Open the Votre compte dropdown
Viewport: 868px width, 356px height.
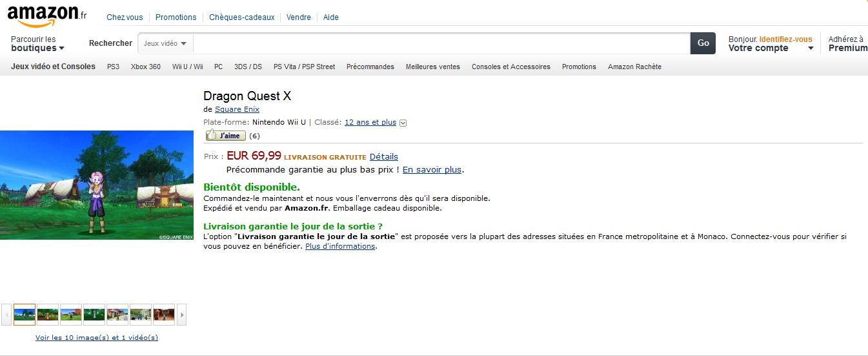pos(771,48)
